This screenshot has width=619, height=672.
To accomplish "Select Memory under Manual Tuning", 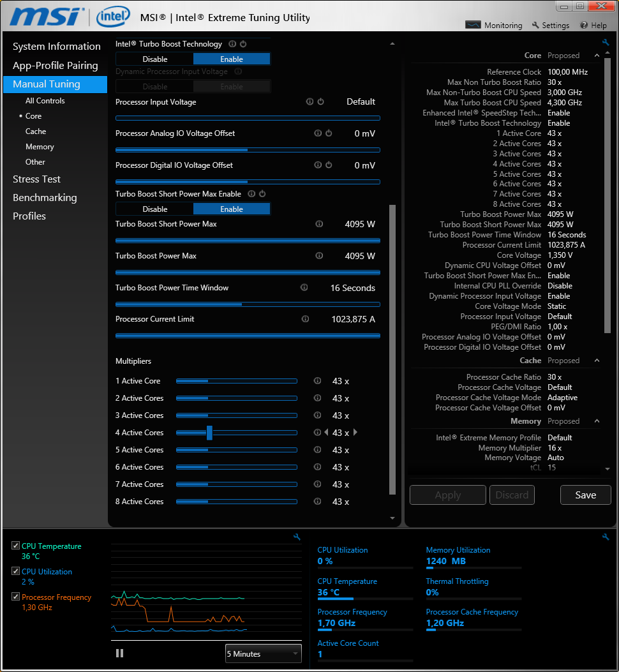I will pos(40,147).
